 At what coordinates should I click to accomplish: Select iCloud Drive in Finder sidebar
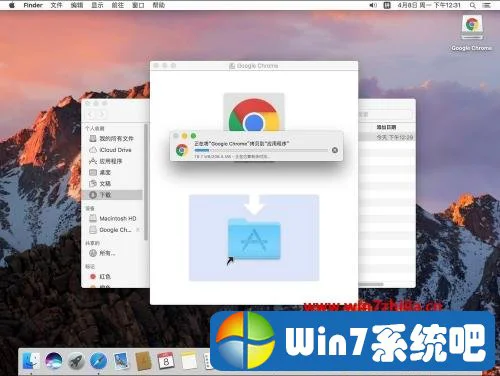point(113,150)
